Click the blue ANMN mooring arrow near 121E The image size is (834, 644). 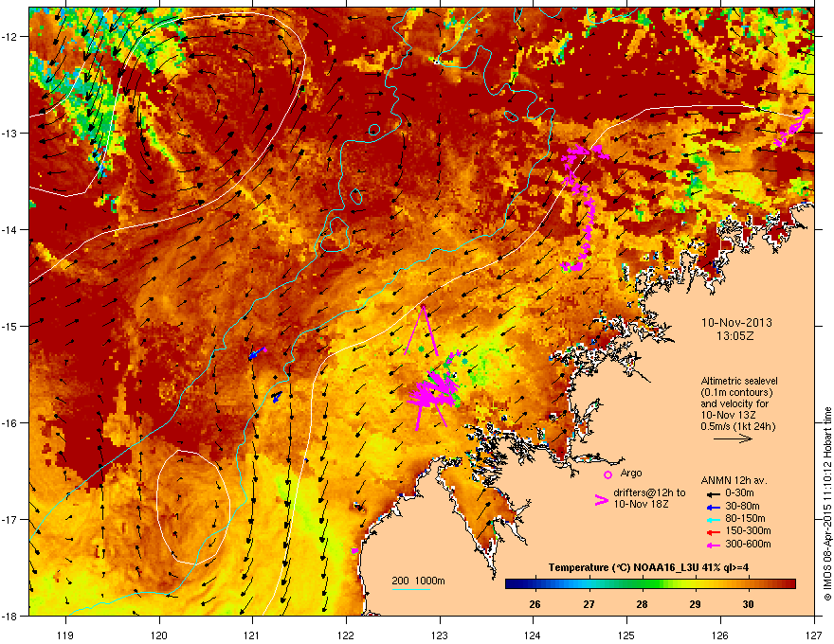(258, 353)
